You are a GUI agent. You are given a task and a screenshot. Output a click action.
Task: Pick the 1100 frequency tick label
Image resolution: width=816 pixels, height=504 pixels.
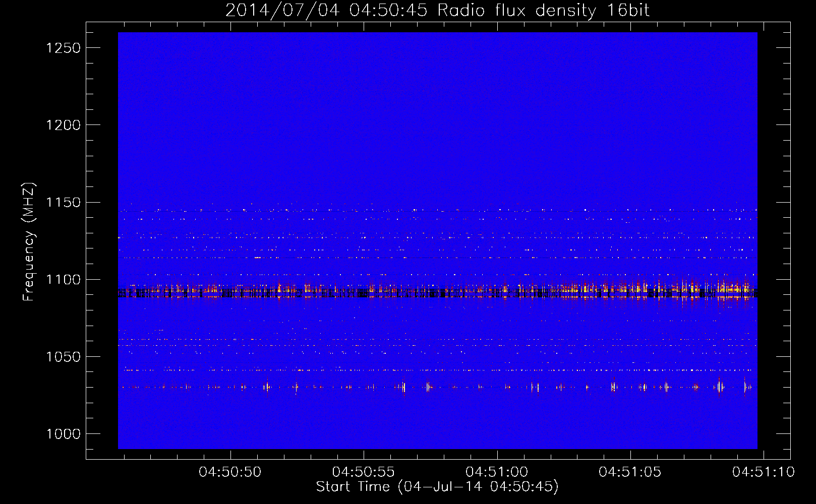coord(64,280)
